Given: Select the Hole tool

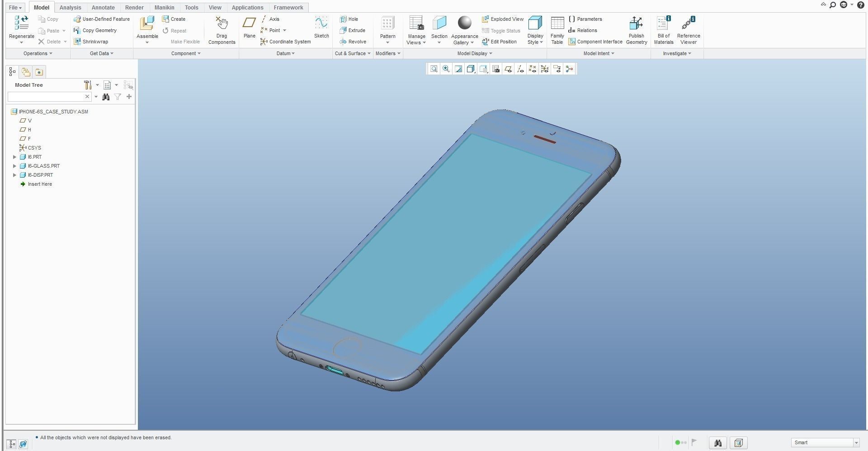Looking at the screenshot, I should click(349, 19).
